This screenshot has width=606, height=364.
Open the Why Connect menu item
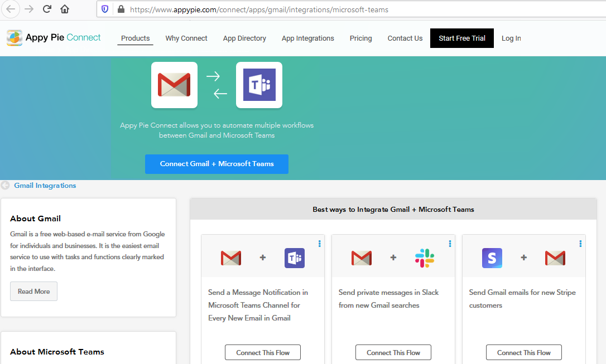tap(186, 38)
